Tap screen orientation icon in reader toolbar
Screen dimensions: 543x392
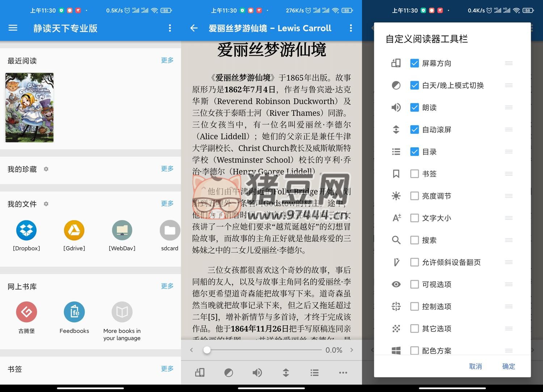point(200,372)
